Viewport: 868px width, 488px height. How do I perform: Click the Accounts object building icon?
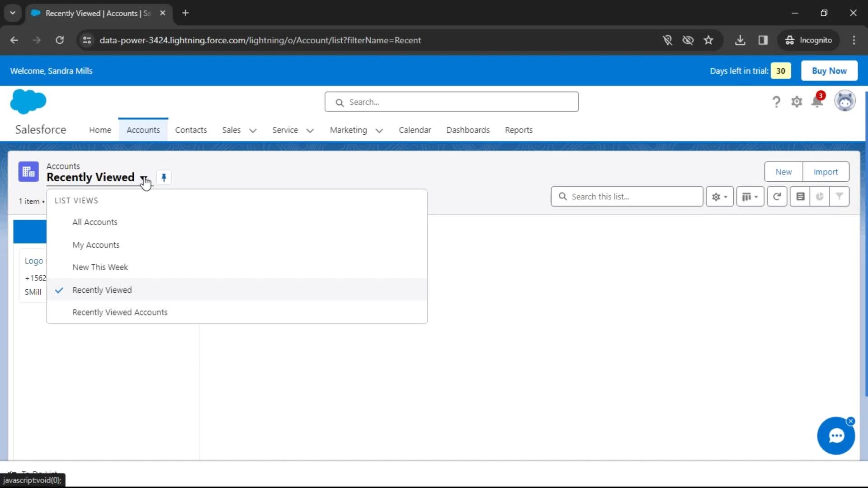(x=28, y=172)
